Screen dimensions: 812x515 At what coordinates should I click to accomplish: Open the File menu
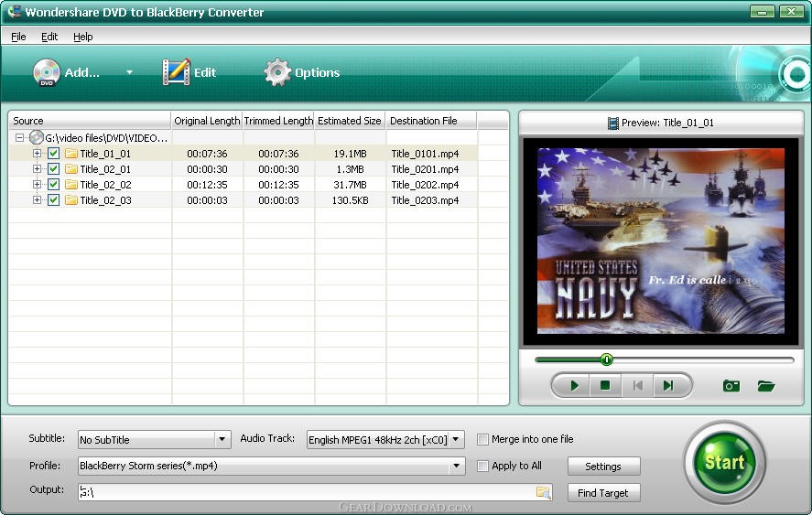(18, 37)
